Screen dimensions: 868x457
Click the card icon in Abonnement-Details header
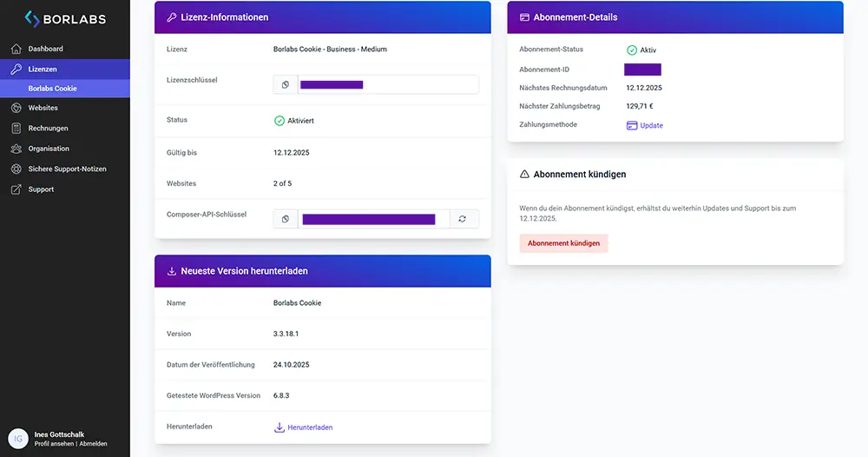point(524,17)
